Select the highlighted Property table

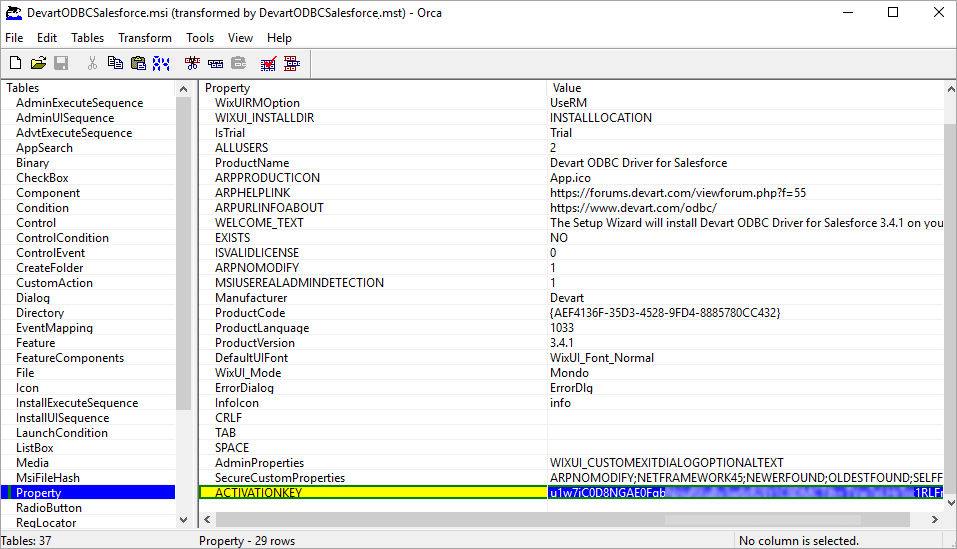[x=88, y=493]
